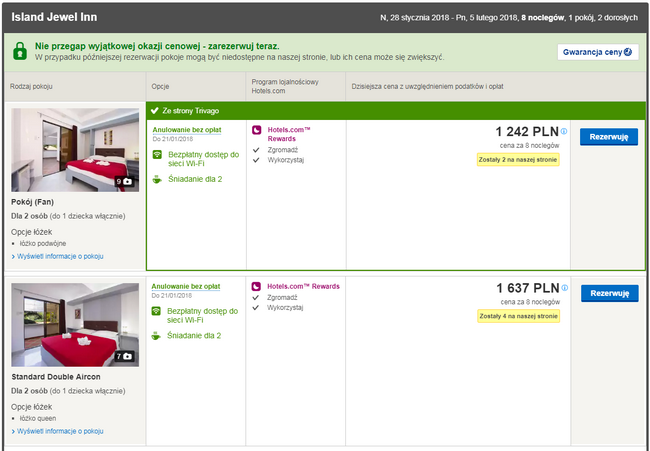Open the Gwarancja ceny help button
Image resolution: width=650 pixels, height=451 pixels.
point(597,51)
